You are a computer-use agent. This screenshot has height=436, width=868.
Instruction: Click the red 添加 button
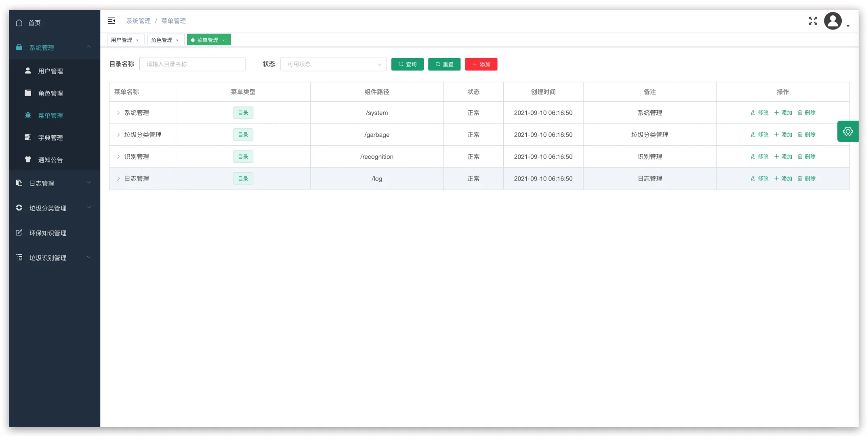pyautogui.click(x=481, y=64)
